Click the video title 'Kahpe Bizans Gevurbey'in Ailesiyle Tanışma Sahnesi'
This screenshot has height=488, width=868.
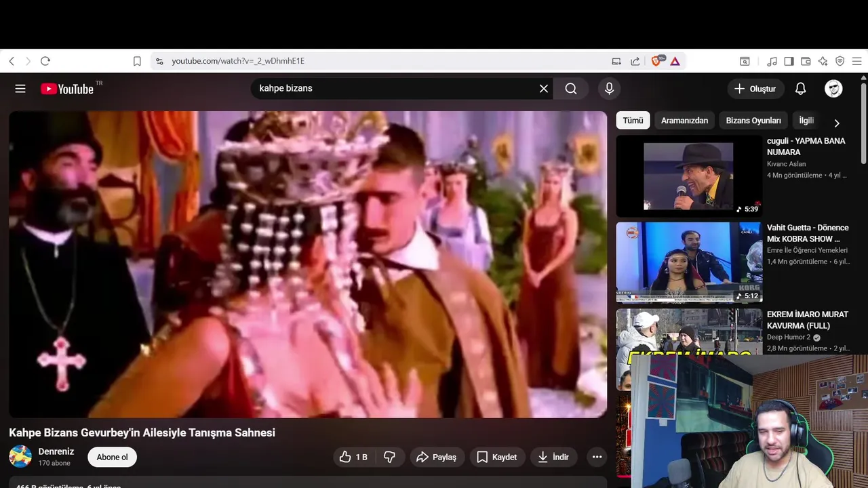142,432
